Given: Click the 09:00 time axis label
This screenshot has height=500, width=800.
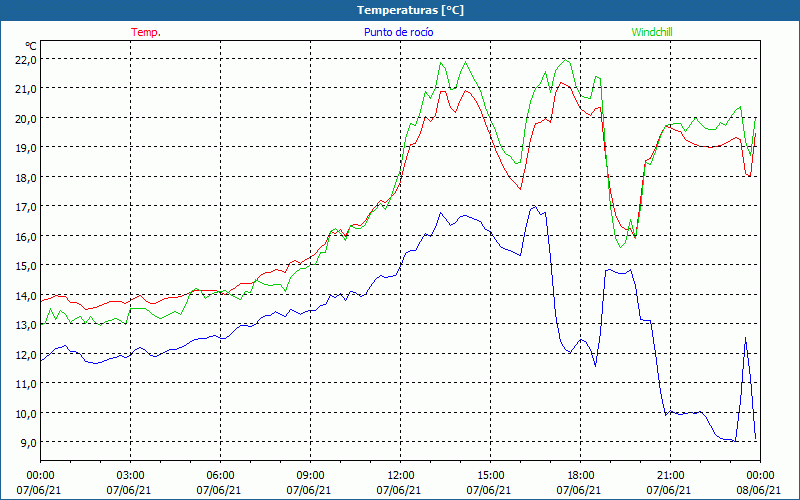Looking at the screenshot, I should coord(310,476).
